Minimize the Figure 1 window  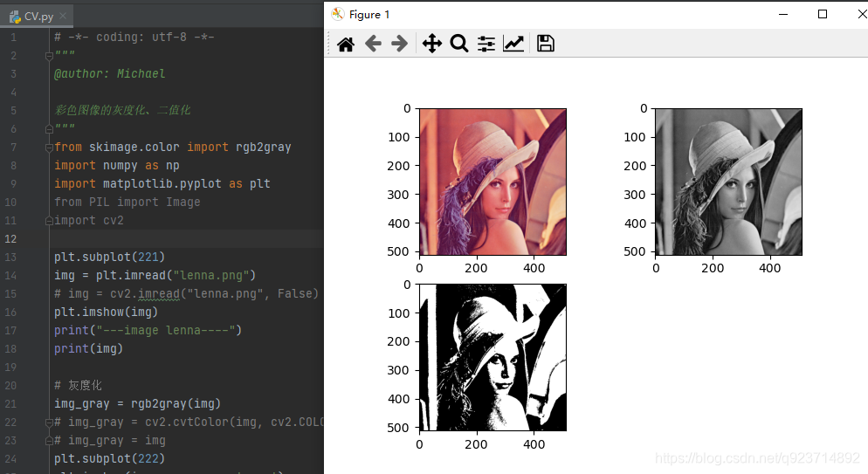[783, 14]
